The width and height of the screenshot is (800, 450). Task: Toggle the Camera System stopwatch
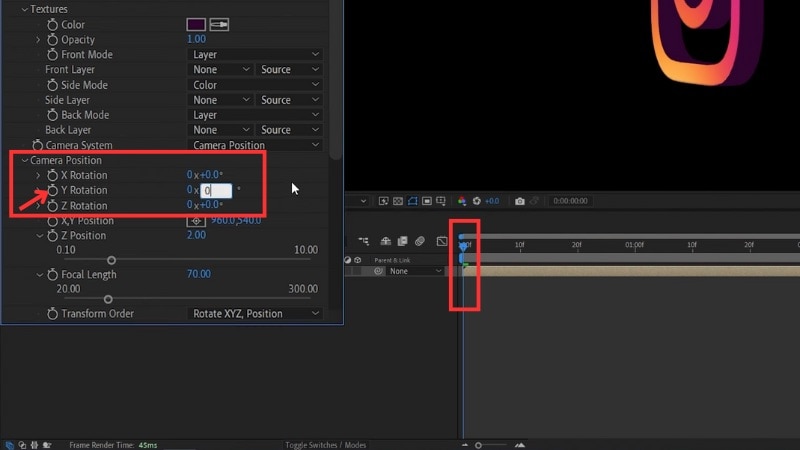[37, 145]
